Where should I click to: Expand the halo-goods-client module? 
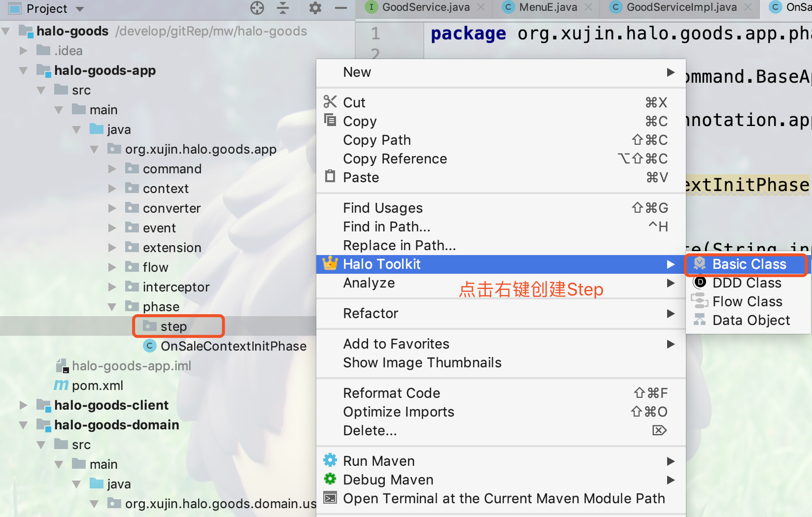23,405
